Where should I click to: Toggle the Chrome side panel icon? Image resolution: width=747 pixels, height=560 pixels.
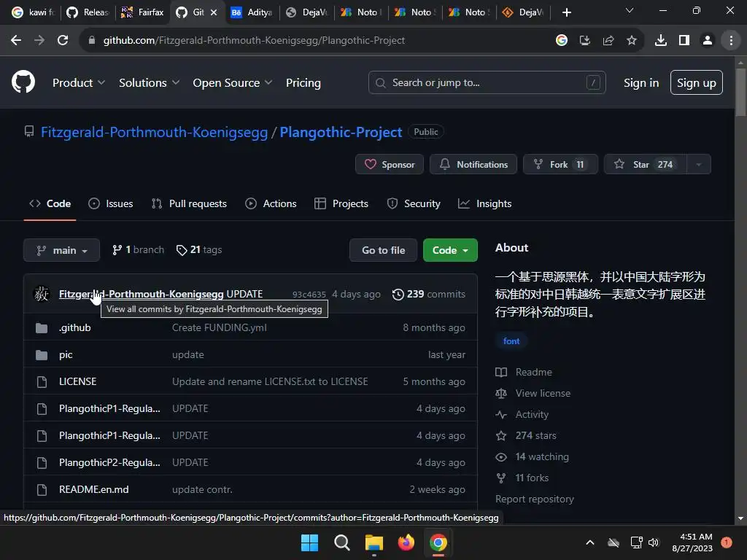[684, 41]
